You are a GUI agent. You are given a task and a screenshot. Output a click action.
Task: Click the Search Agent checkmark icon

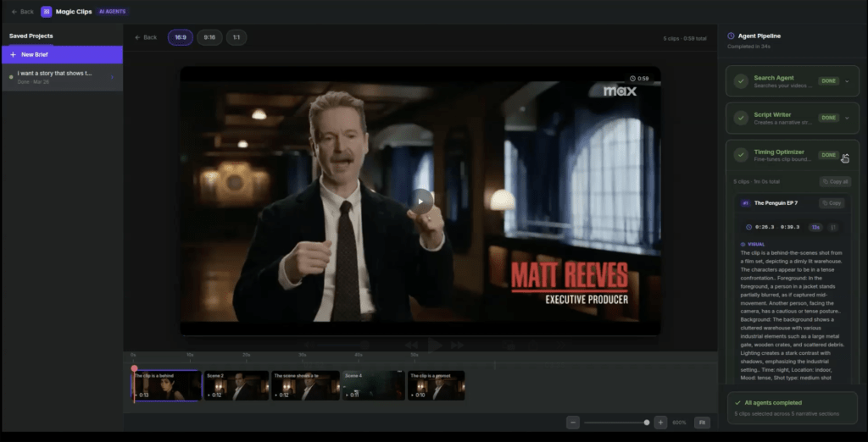click(741, 81)
